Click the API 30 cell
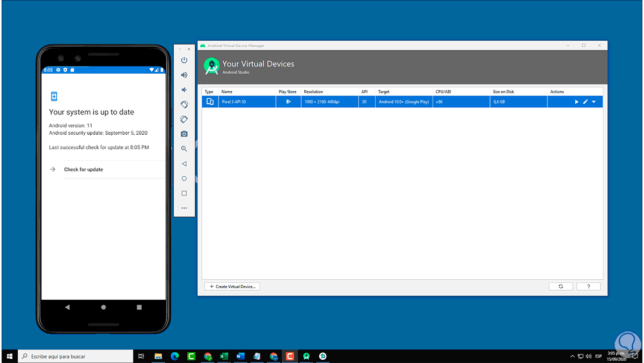Screen dimensions: 644x363 (x=367, y=101)
